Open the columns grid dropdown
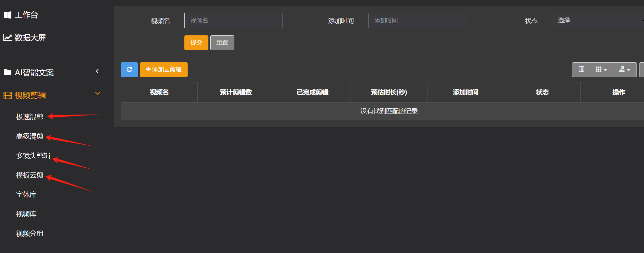Image resolution: width=644 pixels, height=253 pixels. [601, 70]
